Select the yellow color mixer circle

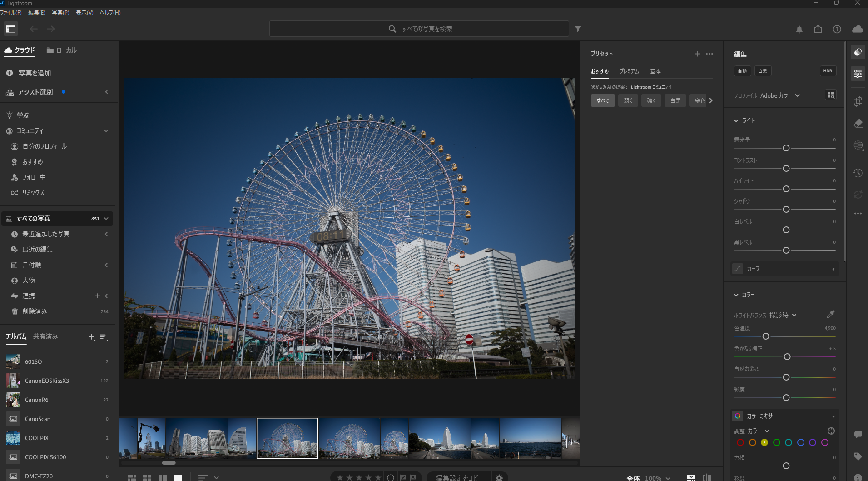point(764,442)
